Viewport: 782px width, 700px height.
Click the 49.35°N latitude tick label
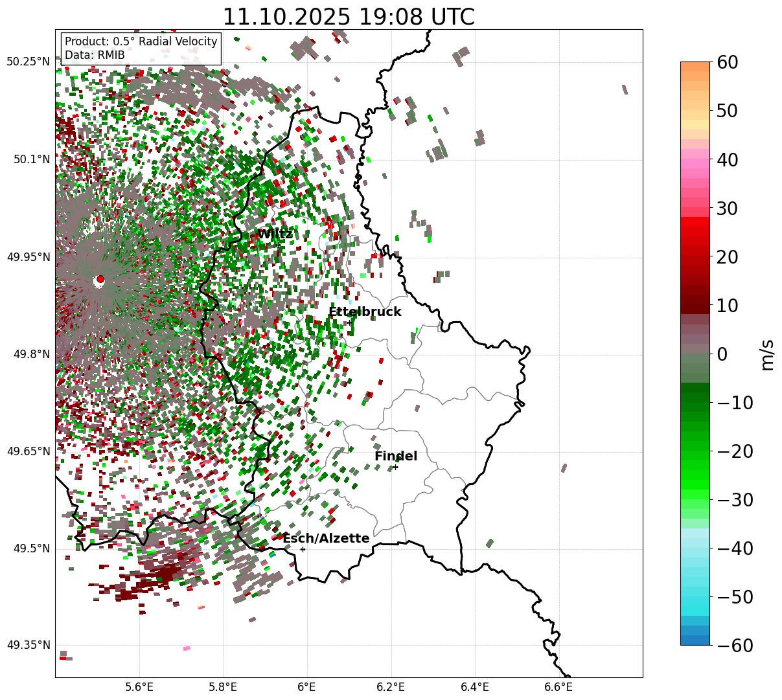click(x=28, y=645)
